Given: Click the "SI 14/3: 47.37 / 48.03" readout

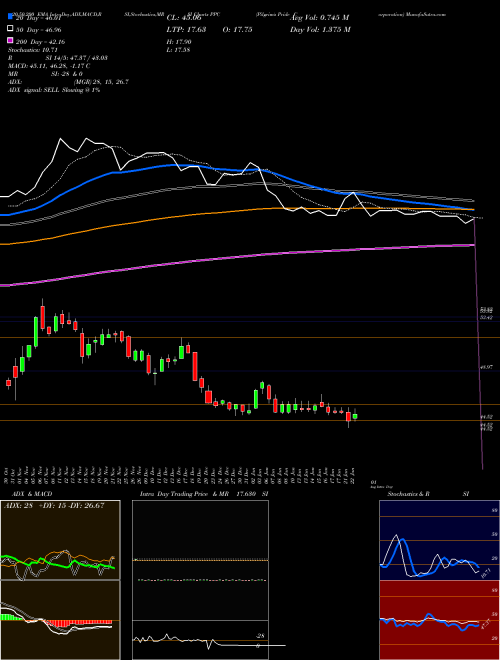Looking at the screenshot, I should [x=77, y=58].
